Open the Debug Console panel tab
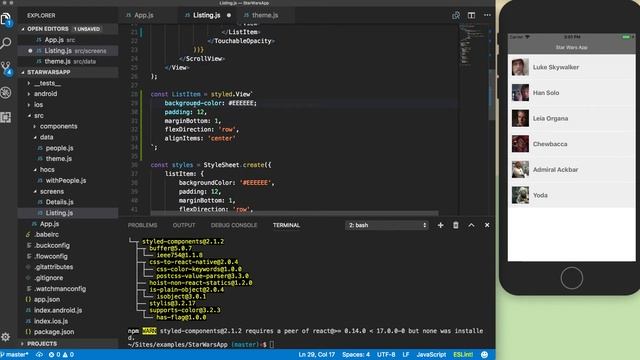This screenshot has width=640, height=360. [234, 225]
